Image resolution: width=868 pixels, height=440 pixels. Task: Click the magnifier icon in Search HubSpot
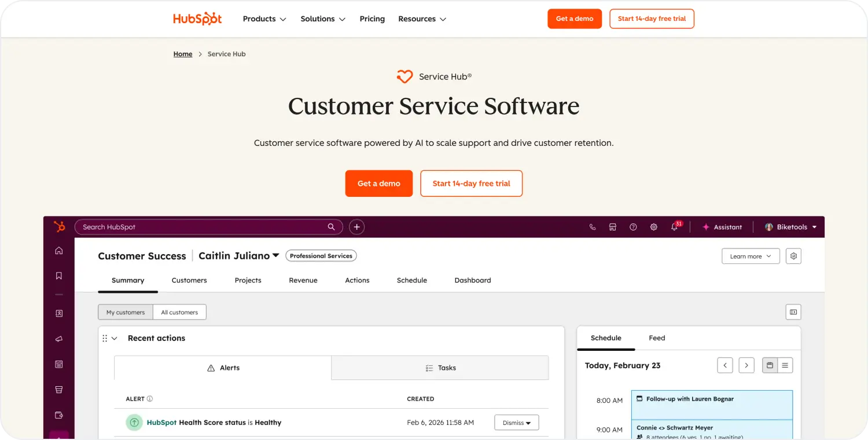pyautogui.click(x=332, y=227)
